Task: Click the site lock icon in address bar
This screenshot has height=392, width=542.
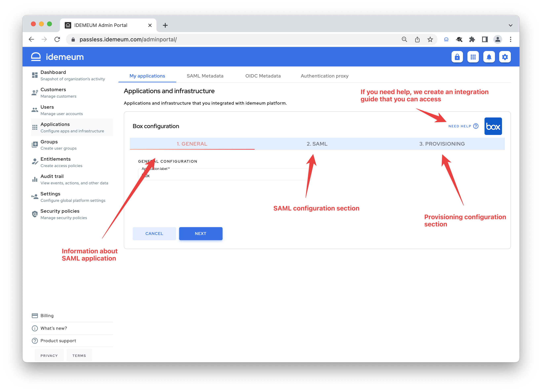Action: (x=73, y=39)
